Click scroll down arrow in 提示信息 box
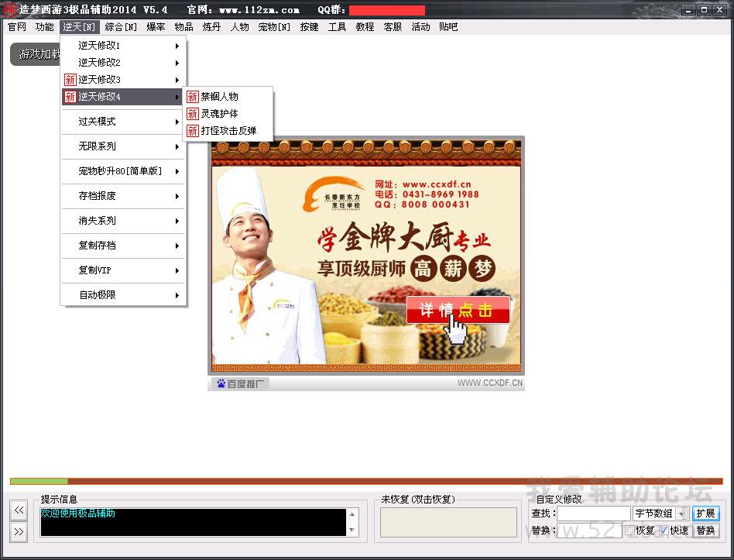734x560 pixels. pyautogui.click(x=352, y=531)
